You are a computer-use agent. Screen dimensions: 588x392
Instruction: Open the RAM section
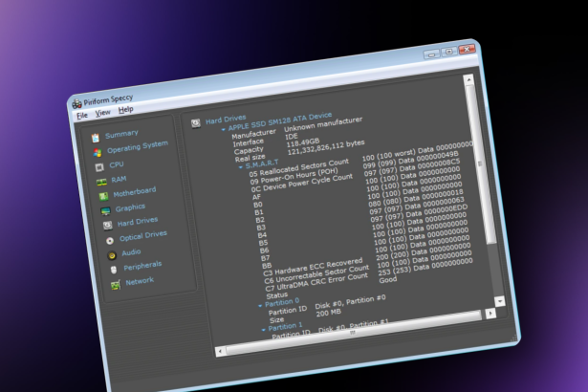click(119, 180)
